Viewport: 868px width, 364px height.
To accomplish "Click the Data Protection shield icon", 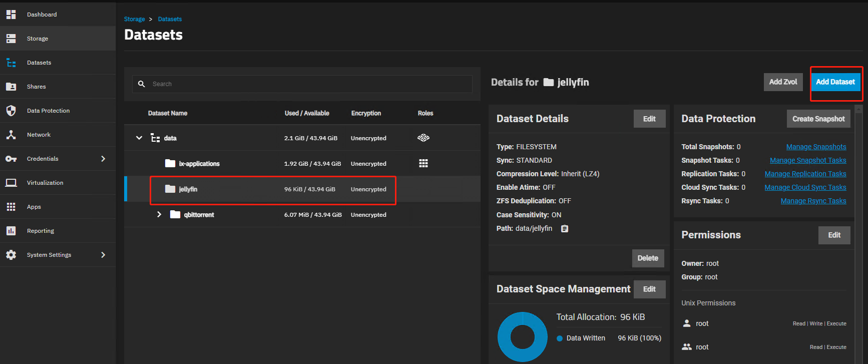I will pos(11,111).
